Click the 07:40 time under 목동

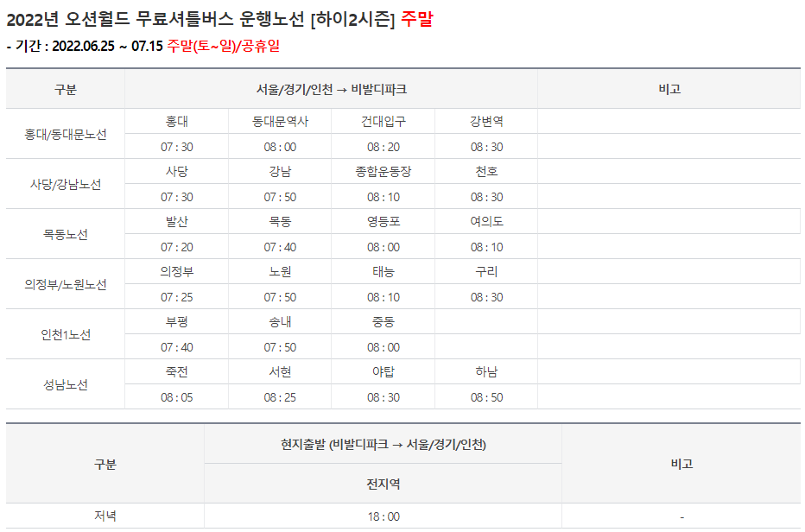[x=280, y=247]
